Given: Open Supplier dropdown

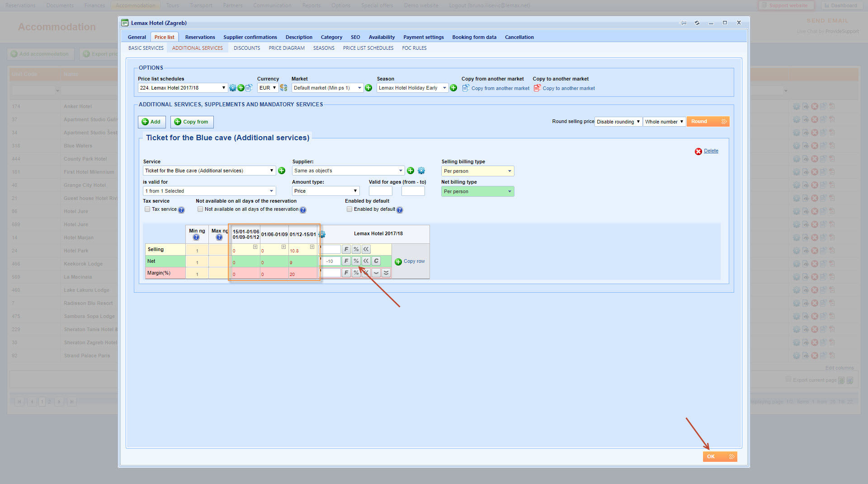Looking at the screenshot, I should pos(348,171).
